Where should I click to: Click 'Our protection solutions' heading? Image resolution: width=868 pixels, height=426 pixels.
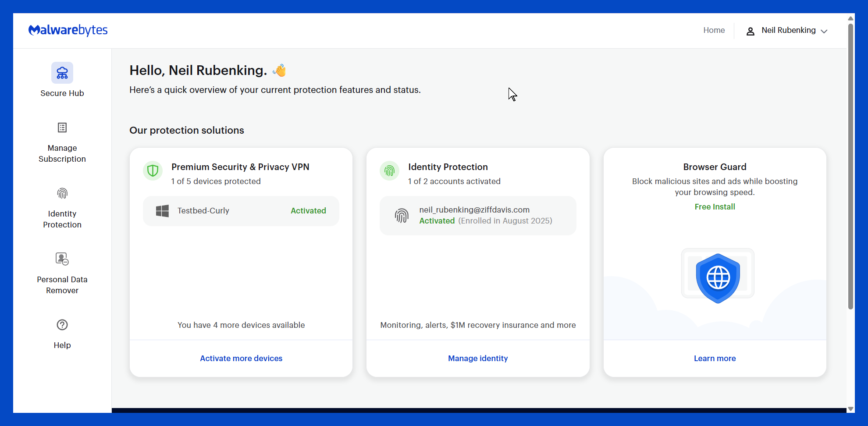coord(187,131)
